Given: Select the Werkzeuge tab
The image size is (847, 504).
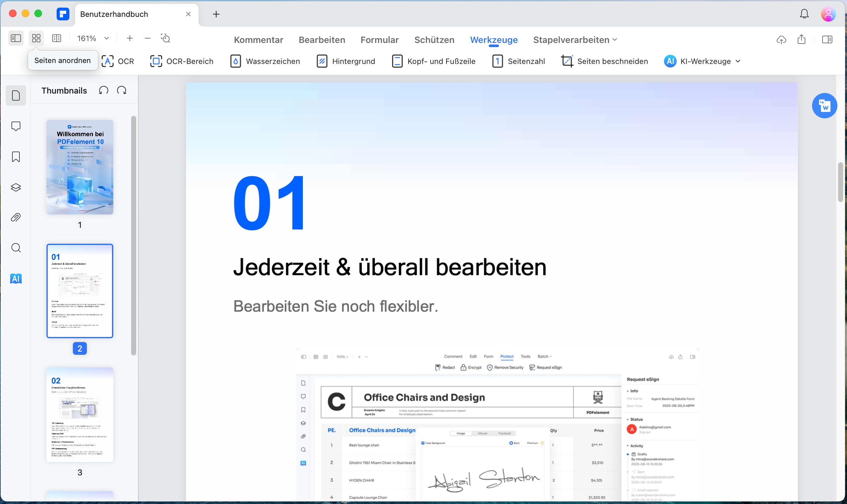Looking at the screenshot, I should click(x=493, y=40).
